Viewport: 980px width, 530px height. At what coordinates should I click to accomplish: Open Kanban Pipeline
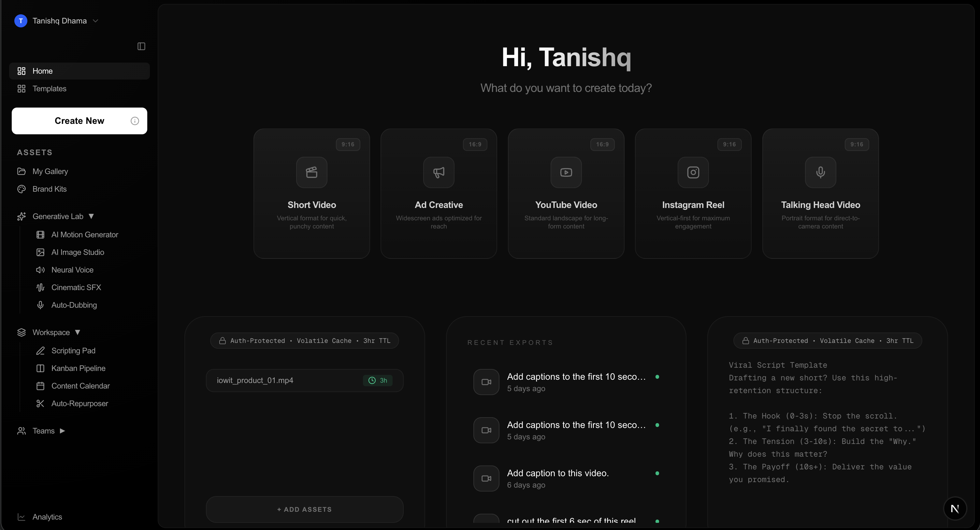coord(79,368)
